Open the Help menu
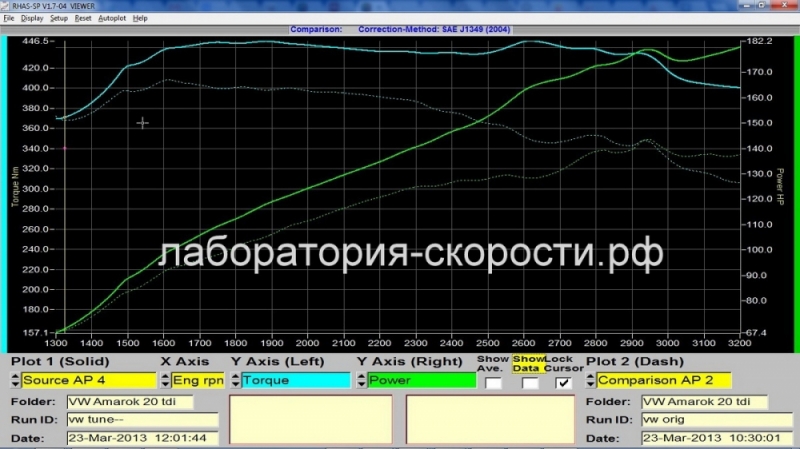This screenshot has width=800, height=449. (140, 18)
